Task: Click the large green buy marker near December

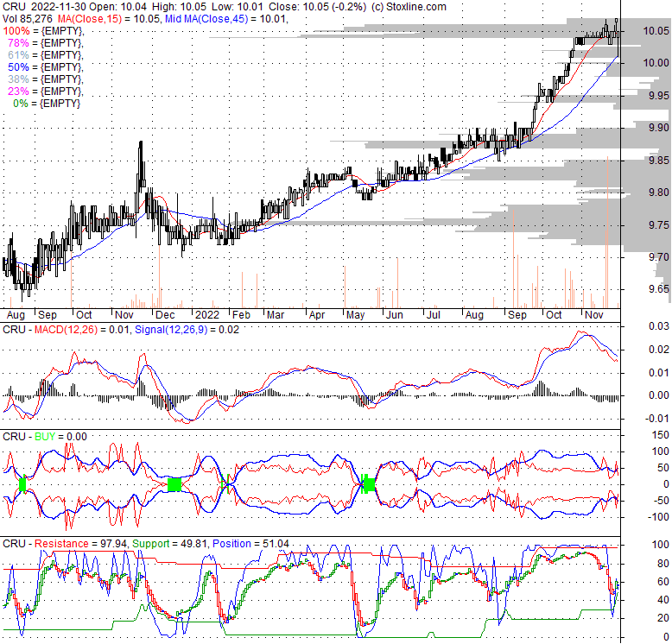Action: (x=174, y=484)
